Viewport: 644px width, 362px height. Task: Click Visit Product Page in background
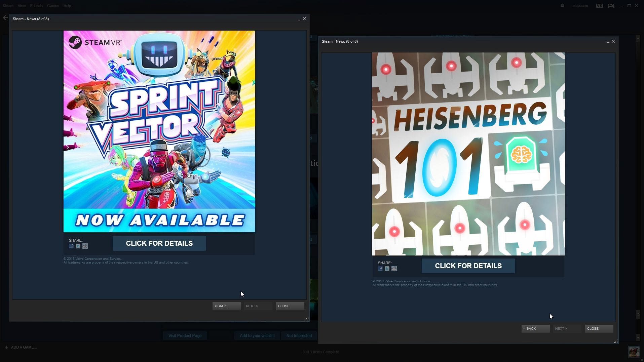point(185,336)
